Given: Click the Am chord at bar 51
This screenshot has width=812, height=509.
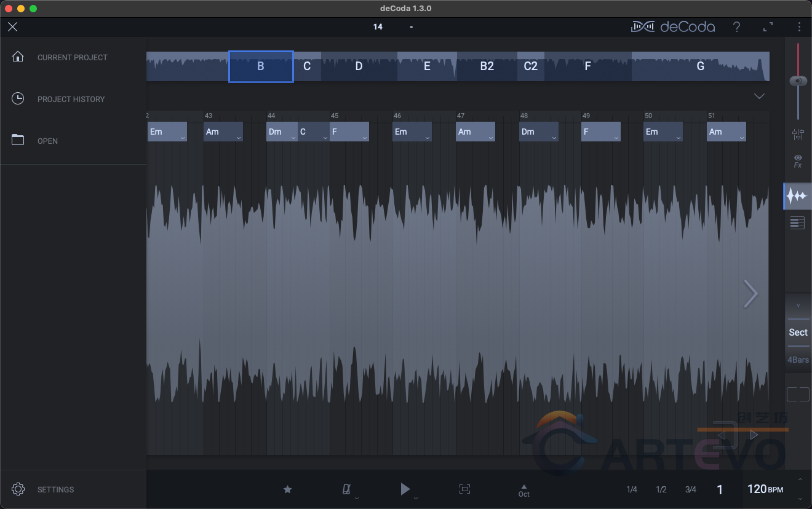Looking at the screenshot, I should click(x=726, y=132).
